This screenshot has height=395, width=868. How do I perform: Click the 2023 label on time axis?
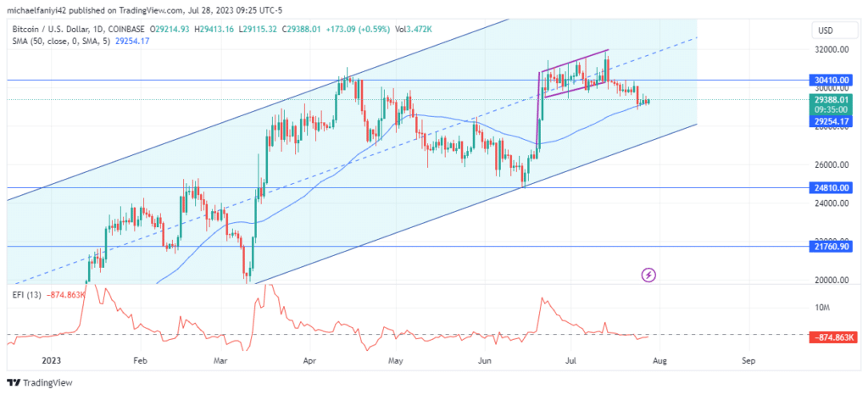click(x=51, y=361)
